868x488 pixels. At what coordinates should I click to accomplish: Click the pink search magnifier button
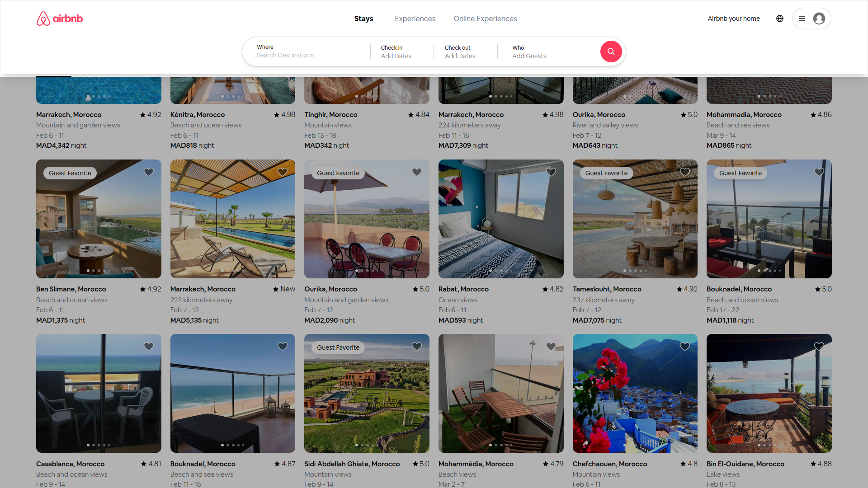pyautogui.click(x=611, y=52)
